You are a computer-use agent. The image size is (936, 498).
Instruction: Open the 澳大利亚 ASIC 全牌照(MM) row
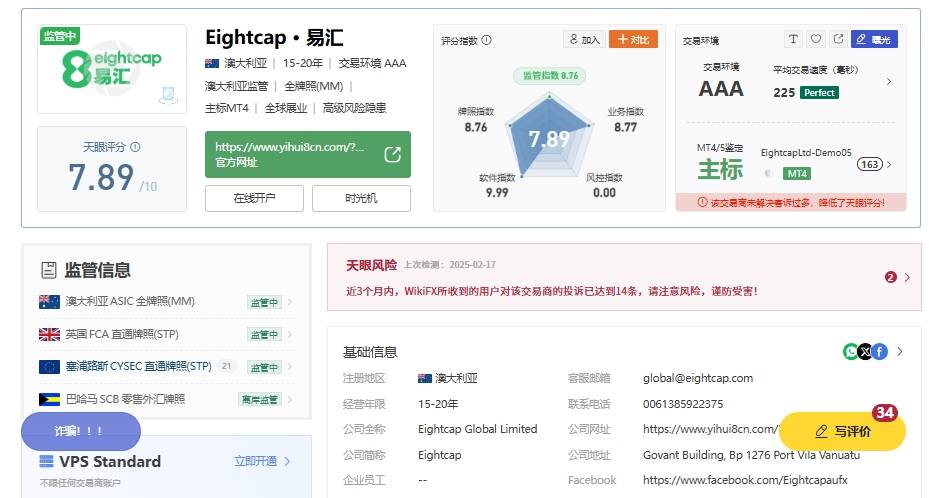click(x=165, y=302)
